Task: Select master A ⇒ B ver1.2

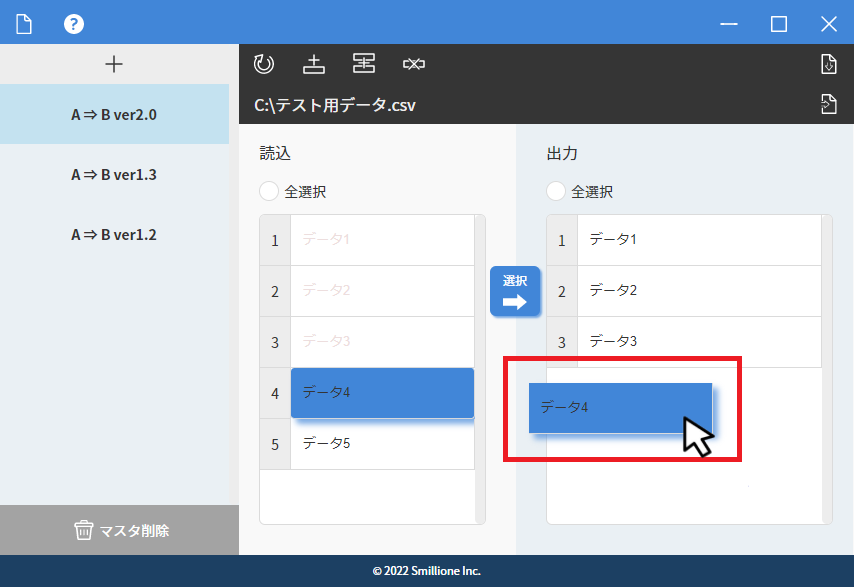Action: click(114, 235)
